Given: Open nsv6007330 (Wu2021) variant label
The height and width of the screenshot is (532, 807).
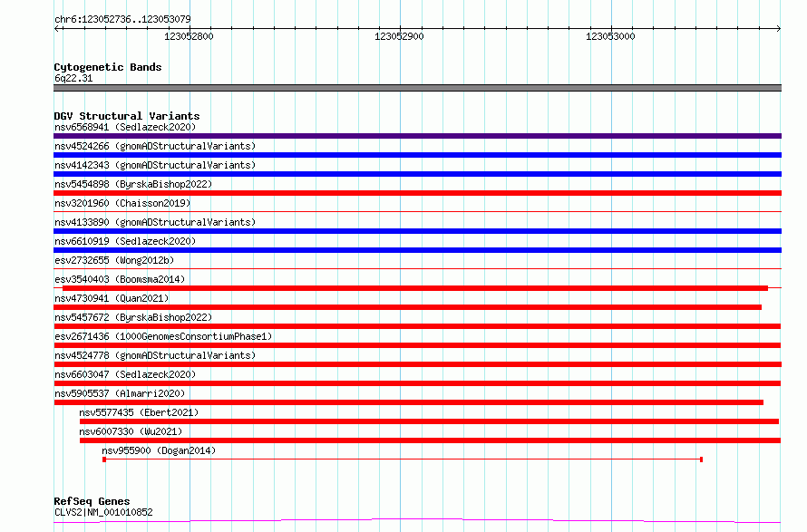Looking at the screenshot, I should [x=131, y=431].
